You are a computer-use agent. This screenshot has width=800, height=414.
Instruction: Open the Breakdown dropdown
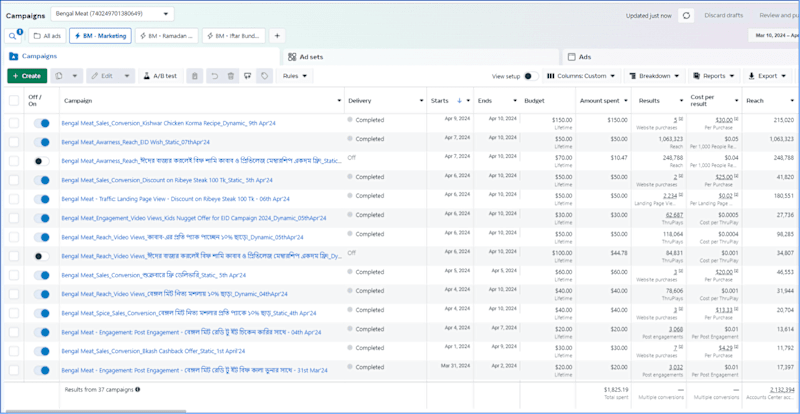655,76
